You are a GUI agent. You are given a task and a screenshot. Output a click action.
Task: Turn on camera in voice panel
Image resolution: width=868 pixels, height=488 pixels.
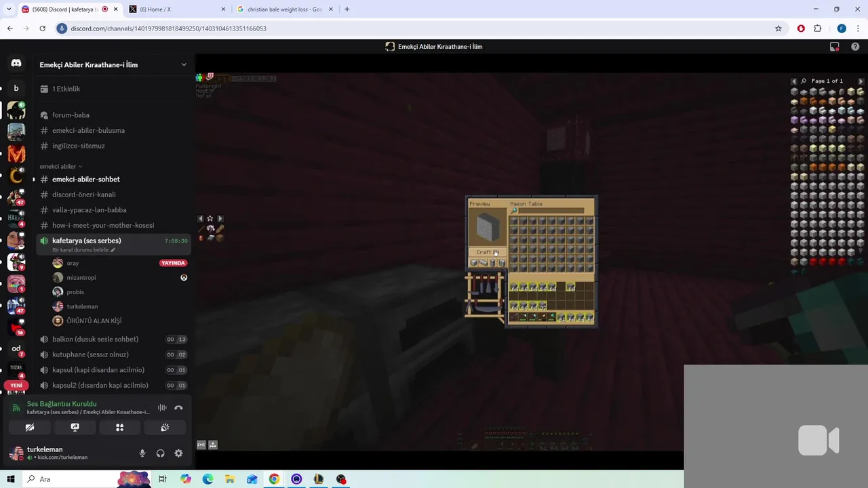tap(30, 428)
